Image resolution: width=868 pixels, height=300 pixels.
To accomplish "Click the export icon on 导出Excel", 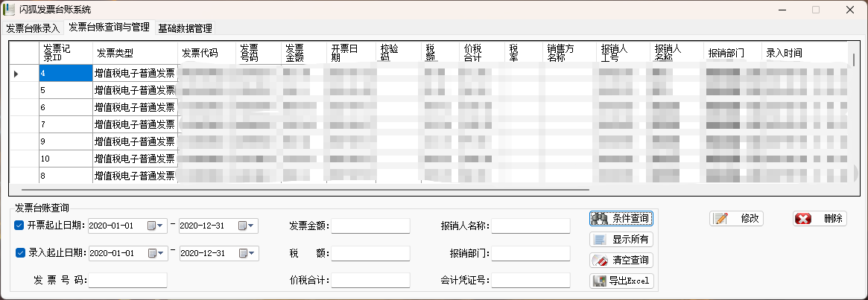I will pyautogui.click(x=598, y=281).
